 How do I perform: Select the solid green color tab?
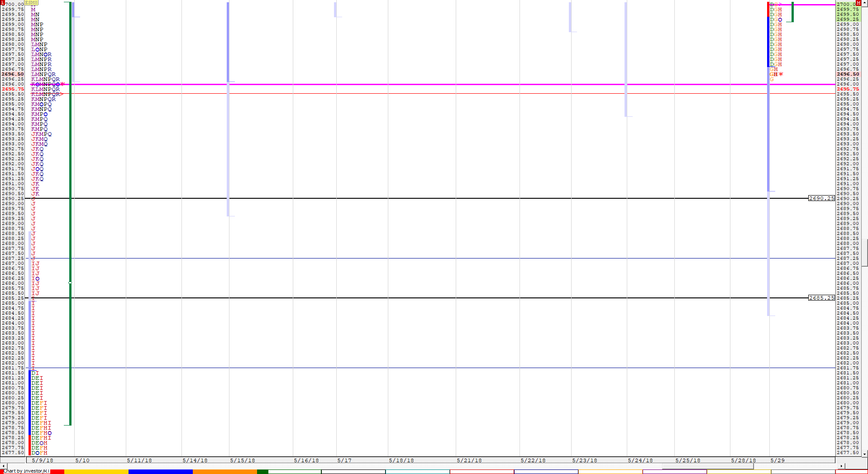(262, 472)
